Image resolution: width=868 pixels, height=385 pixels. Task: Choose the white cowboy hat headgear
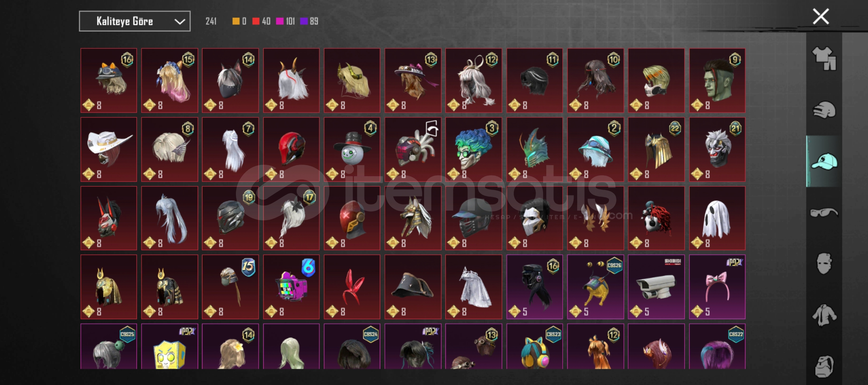coord(109,149)
